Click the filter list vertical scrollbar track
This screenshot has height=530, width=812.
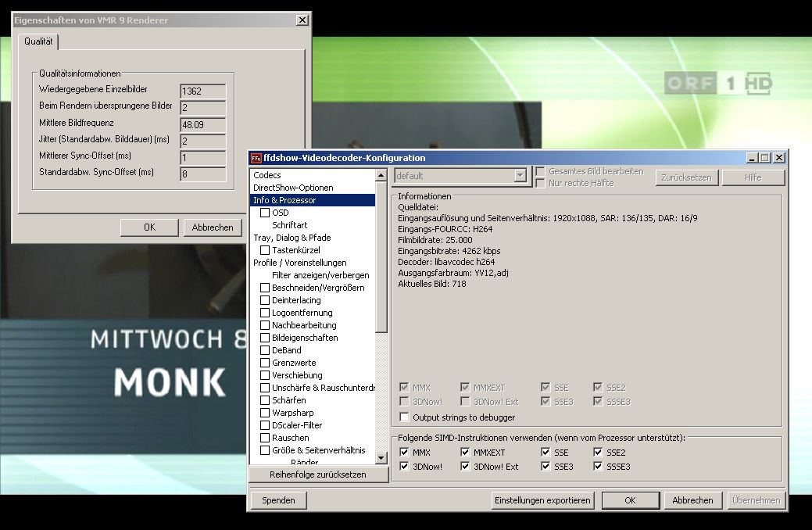point(381,391)
